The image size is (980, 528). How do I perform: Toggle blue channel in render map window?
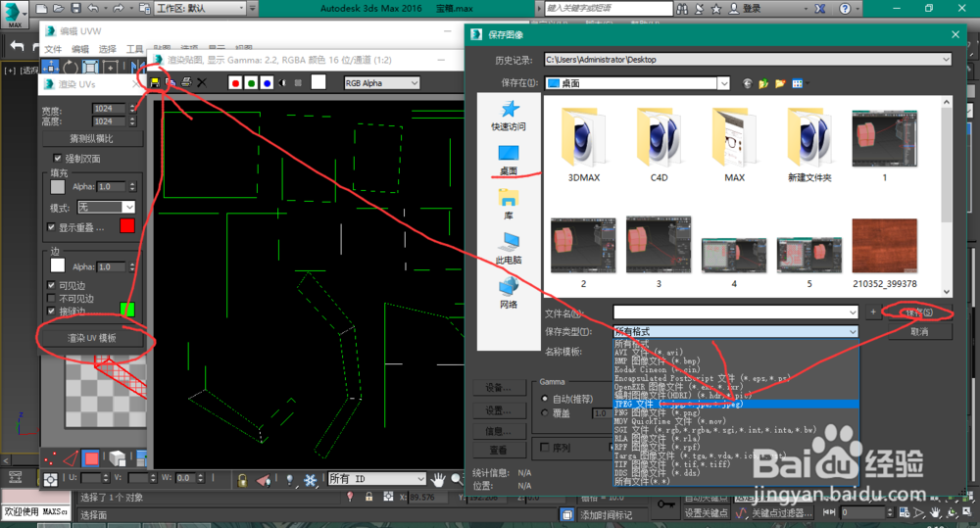coord(267,82)
